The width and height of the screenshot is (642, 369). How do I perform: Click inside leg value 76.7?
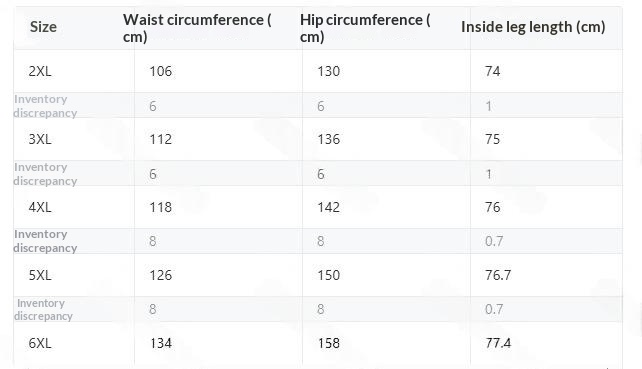498,275
